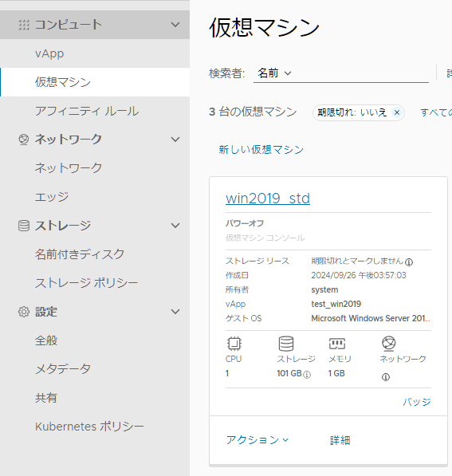This screenshot has height=476, width=452.
Task: Click the 3 台の仮想マシン count text
Action: tap(253, 112)
